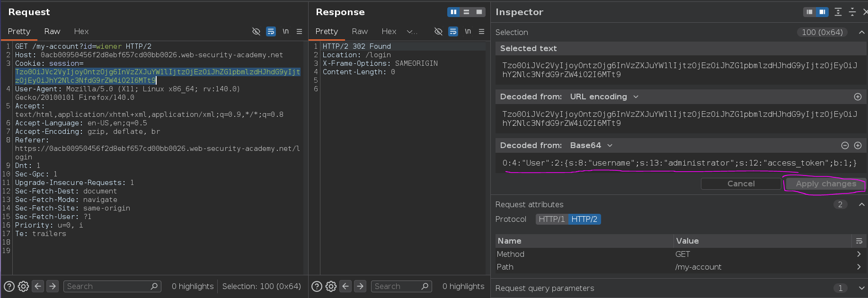The width and height of the screenshot is (868, 298).
Task: Switch Request view to Hex tab
Action: click(x=81, y=31)
